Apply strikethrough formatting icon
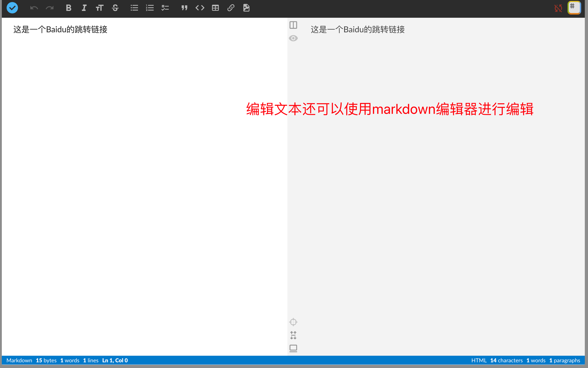Image resolution: width=588 pixels, height=368 pixels. 115,8
